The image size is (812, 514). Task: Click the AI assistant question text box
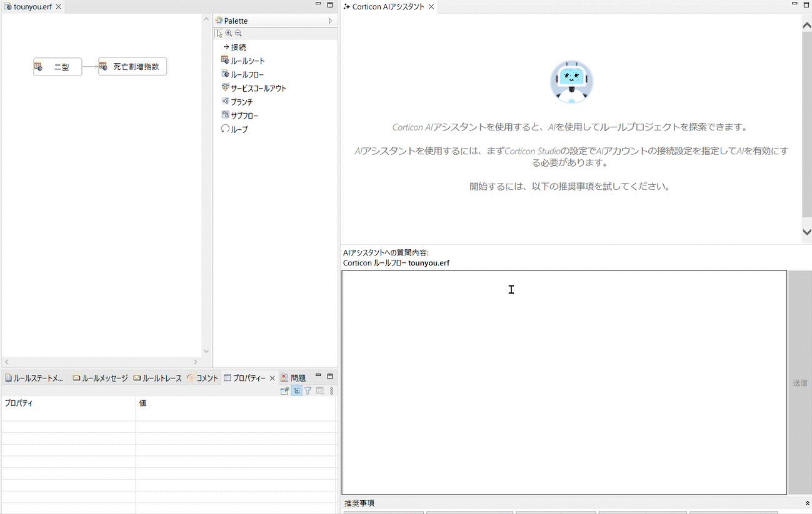pyautogui.click(x=564, y=382)
